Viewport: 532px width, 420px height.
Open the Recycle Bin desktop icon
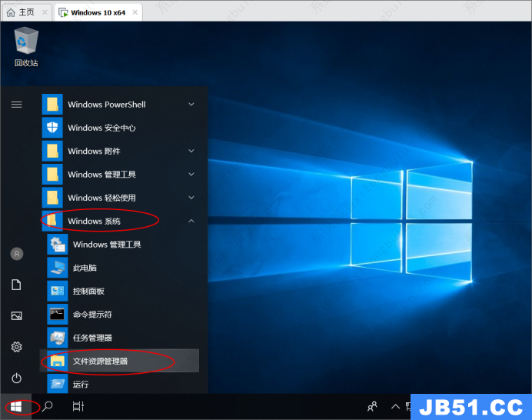26,43
